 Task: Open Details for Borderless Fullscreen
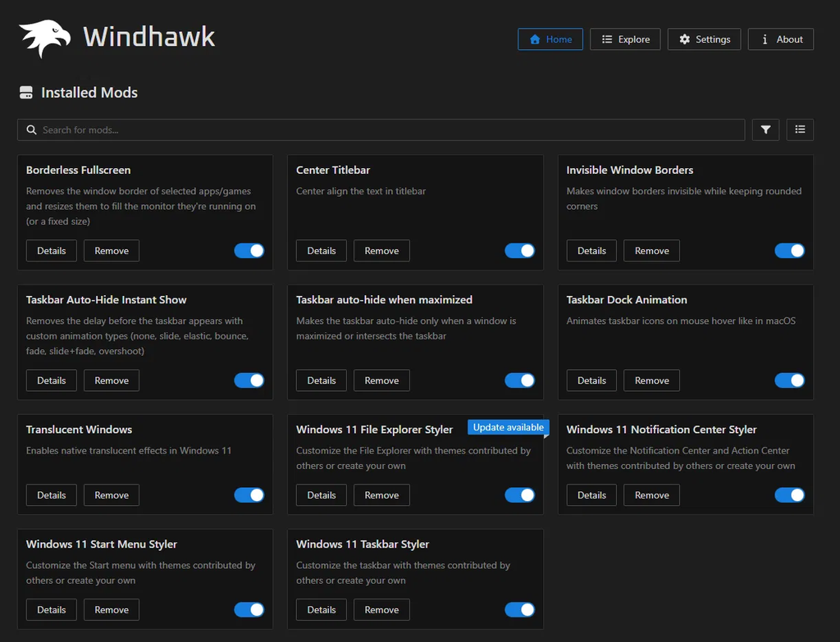(x=52, y=251)
